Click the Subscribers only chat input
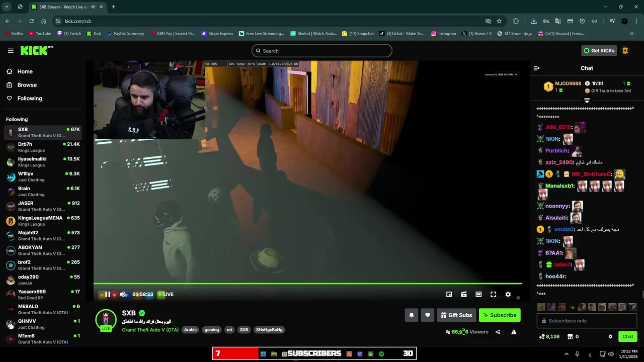This screenshot has width=644, height=362. 587,321
